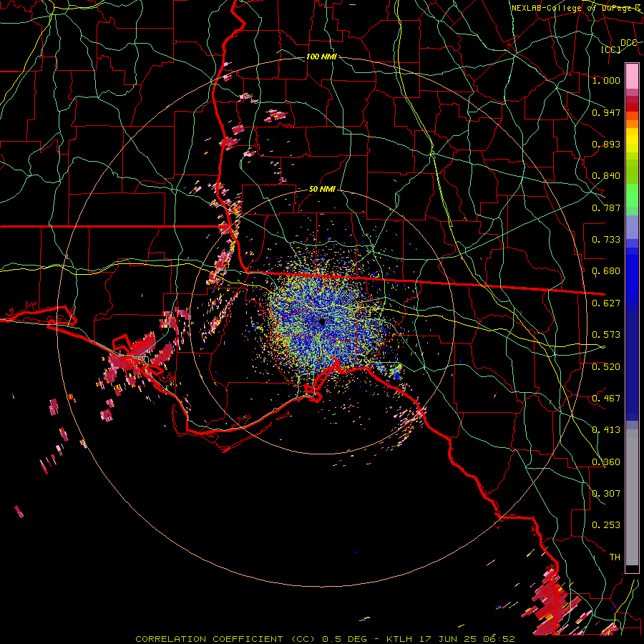
Task: Click the 0.893 scale value
Action: tap(606, 144)
